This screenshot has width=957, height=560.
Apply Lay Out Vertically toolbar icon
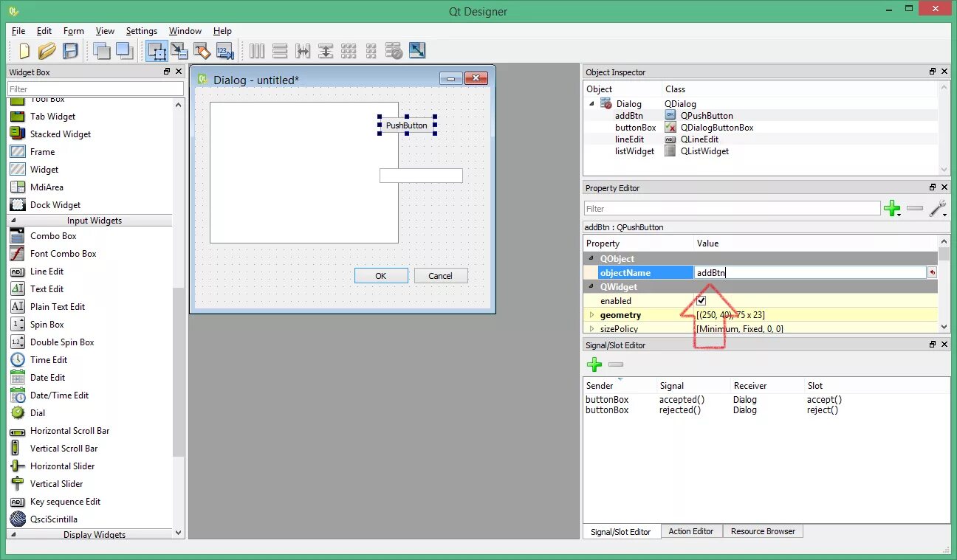tap(280, 51)
